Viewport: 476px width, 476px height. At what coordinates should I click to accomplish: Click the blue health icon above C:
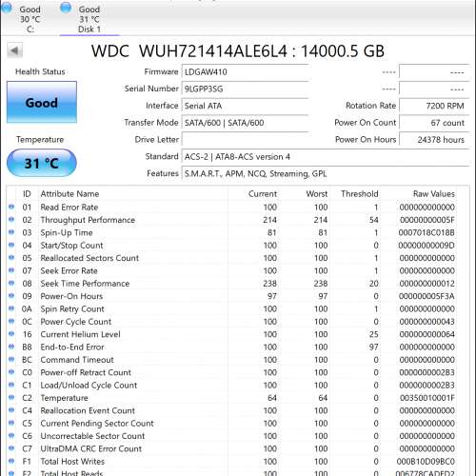[x=7, y=8]
